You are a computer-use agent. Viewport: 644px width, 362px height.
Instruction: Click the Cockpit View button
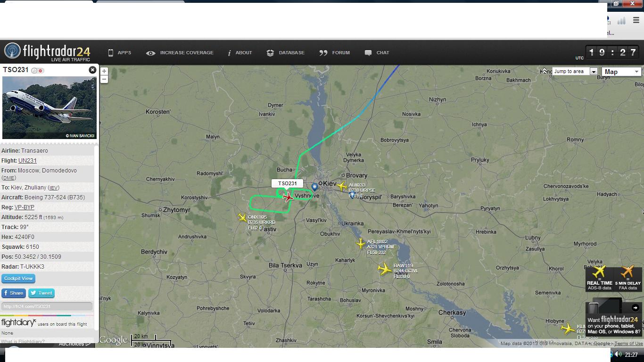18,279
